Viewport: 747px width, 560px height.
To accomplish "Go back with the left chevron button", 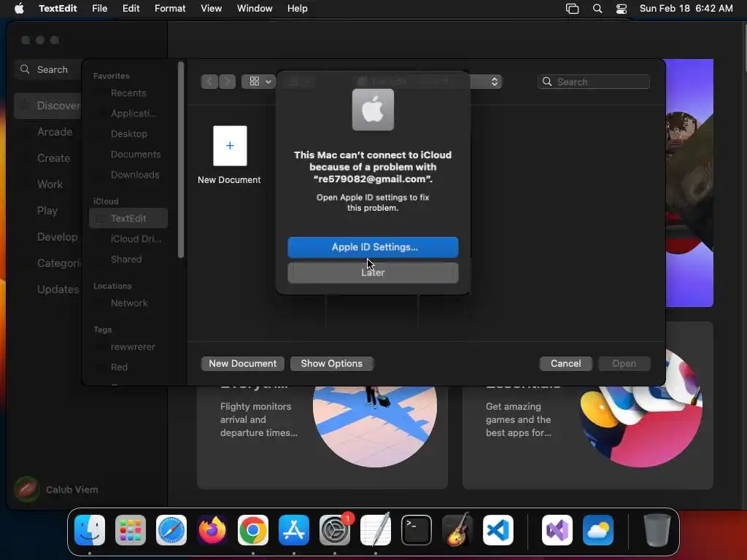I will (x=209, y=82).
